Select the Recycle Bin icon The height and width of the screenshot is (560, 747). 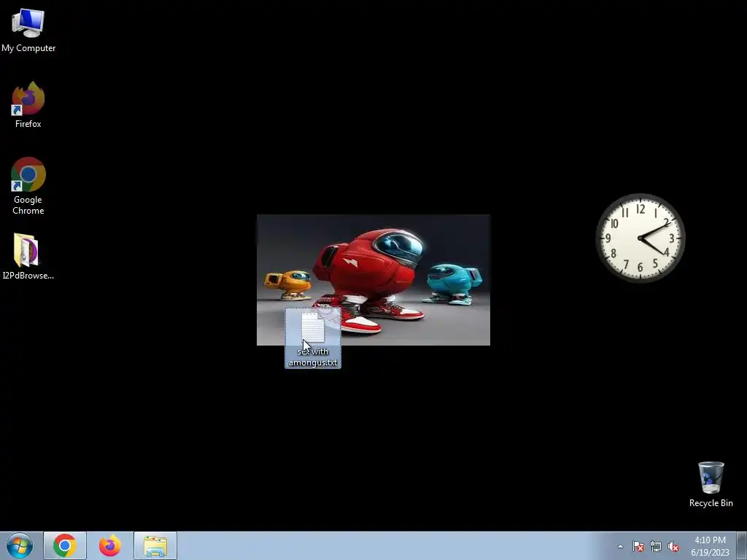click(x=711, y=484)
